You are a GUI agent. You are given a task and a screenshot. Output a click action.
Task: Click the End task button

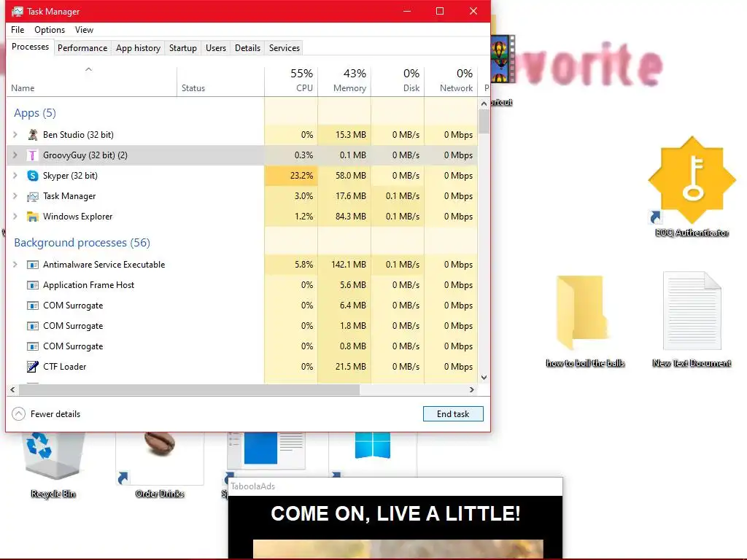click(453, 414)
